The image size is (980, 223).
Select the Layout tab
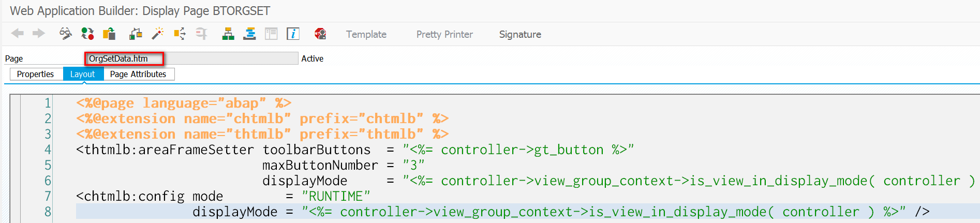pos(83,74)
